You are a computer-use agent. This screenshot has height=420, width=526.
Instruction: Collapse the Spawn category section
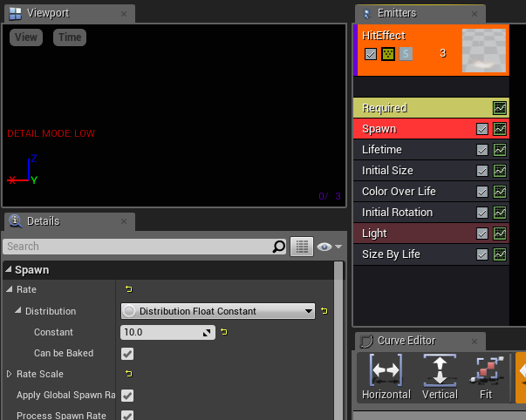point(9,269)
